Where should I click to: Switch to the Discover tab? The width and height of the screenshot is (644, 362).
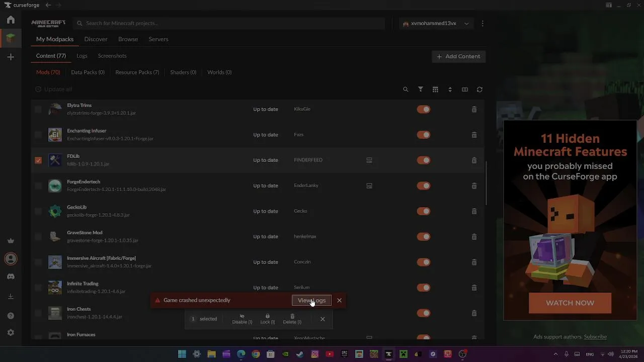pyautogui.click(x=96, y=39)
